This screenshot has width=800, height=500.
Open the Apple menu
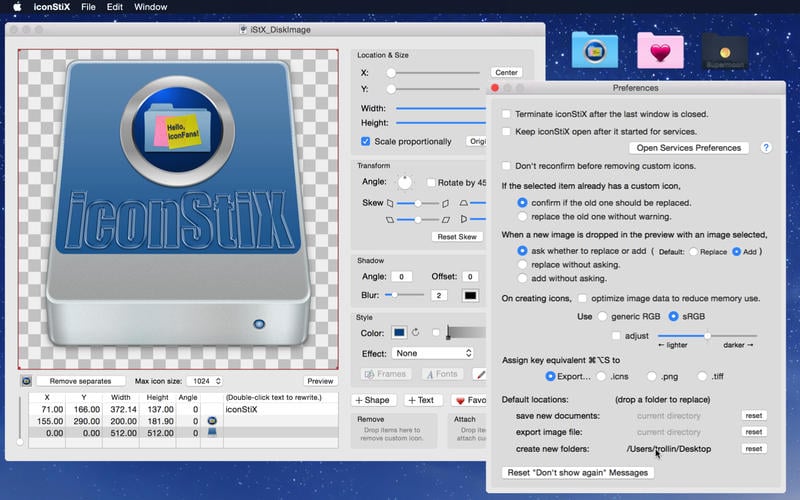pyautogui.click(x=17, y=7)
